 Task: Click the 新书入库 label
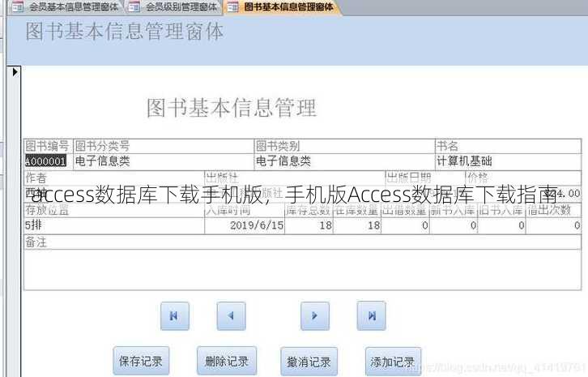(x=453, y=209)
